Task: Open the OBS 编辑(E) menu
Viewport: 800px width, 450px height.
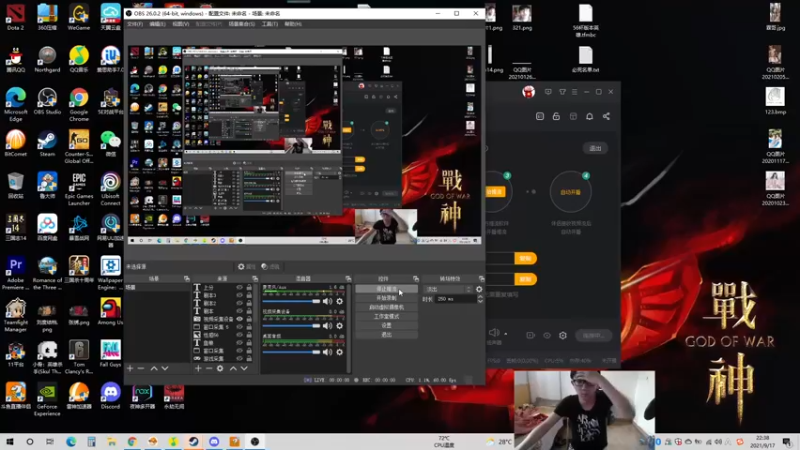Action: click(x=157, y=24)
